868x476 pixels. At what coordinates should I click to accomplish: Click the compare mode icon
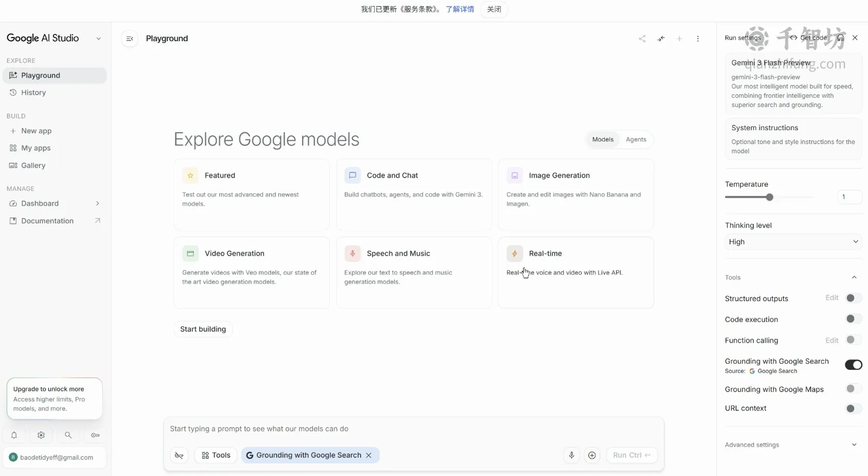(661, 39)
